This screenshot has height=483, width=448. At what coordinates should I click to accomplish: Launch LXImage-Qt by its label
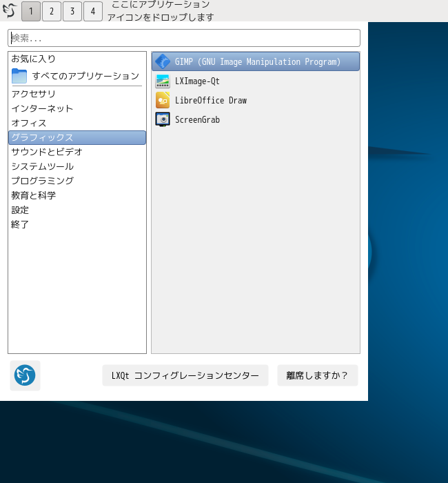197,81
